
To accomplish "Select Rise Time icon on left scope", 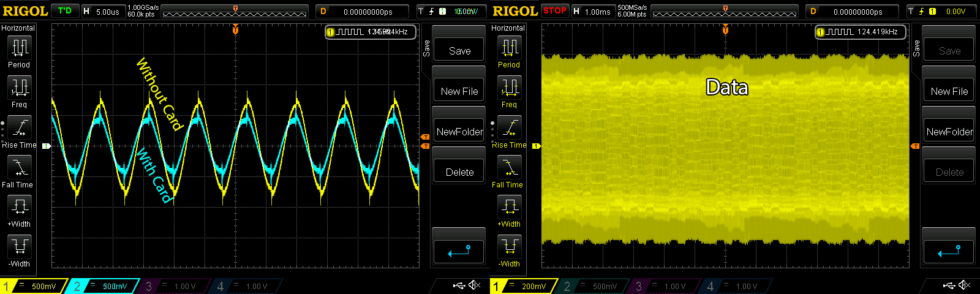I will tap(20, 127).
